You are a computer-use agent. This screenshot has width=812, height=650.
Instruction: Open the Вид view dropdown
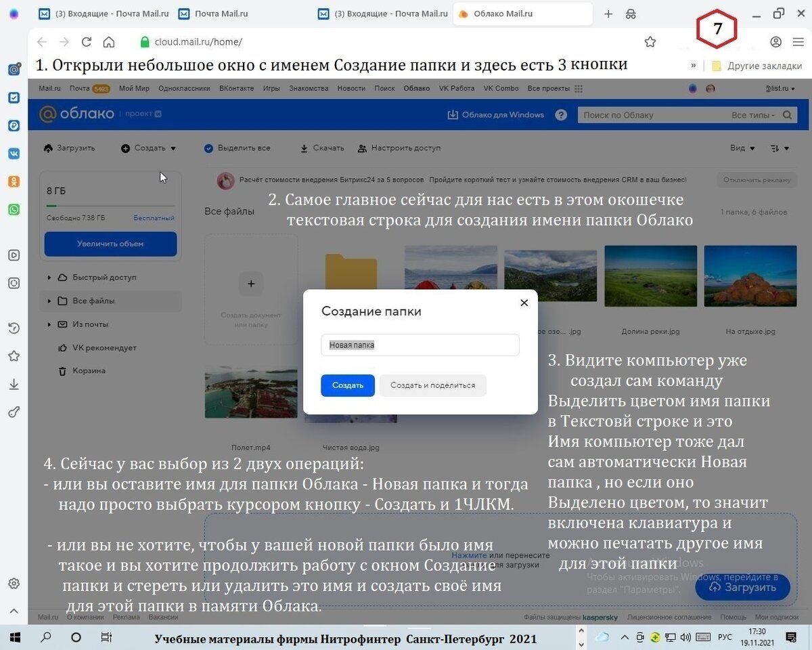coord(742,148)
